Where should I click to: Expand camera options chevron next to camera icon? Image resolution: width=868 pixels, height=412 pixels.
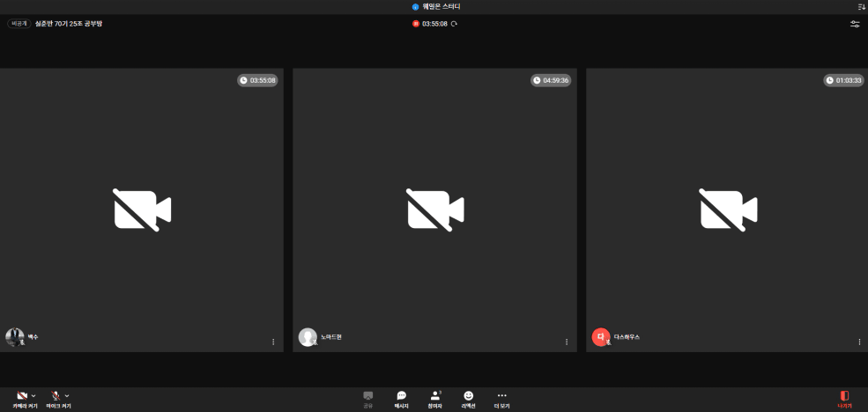33,396
